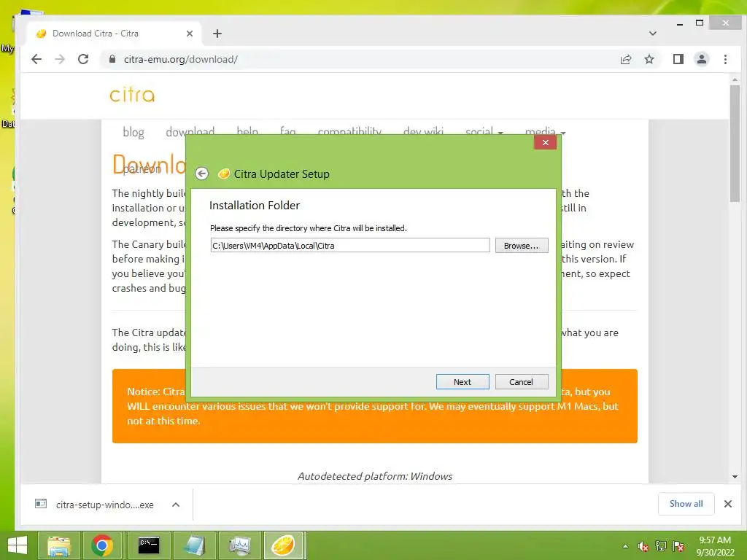Go back in Chrome browser history

click(36, 59)
